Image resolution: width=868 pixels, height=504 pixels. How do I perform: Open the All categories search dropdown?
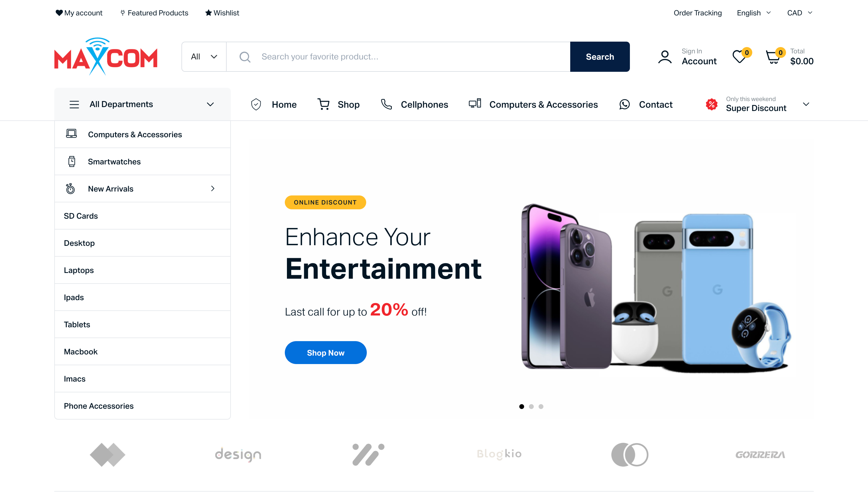[204, 56]
